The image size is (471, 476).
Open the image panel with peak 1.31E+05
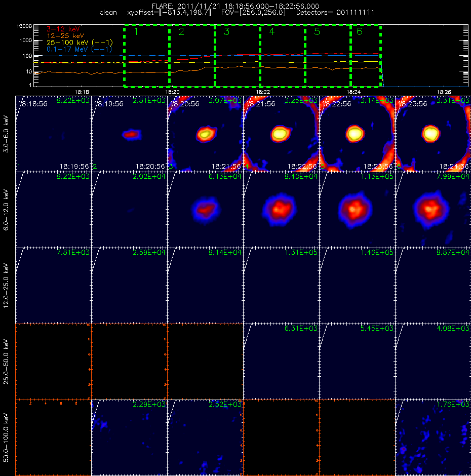[x=281, y=286]
